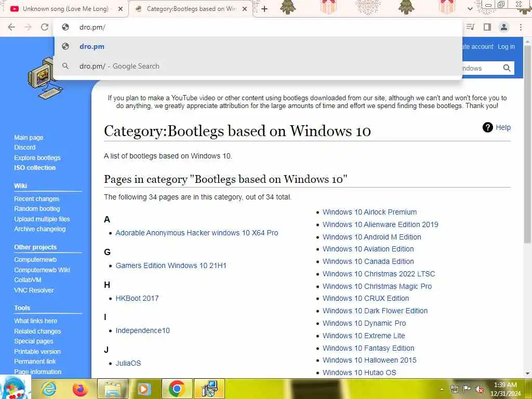Open HKBoot 2017 page
The width and height of the screenshot is (532, 399).
(137, 298)
